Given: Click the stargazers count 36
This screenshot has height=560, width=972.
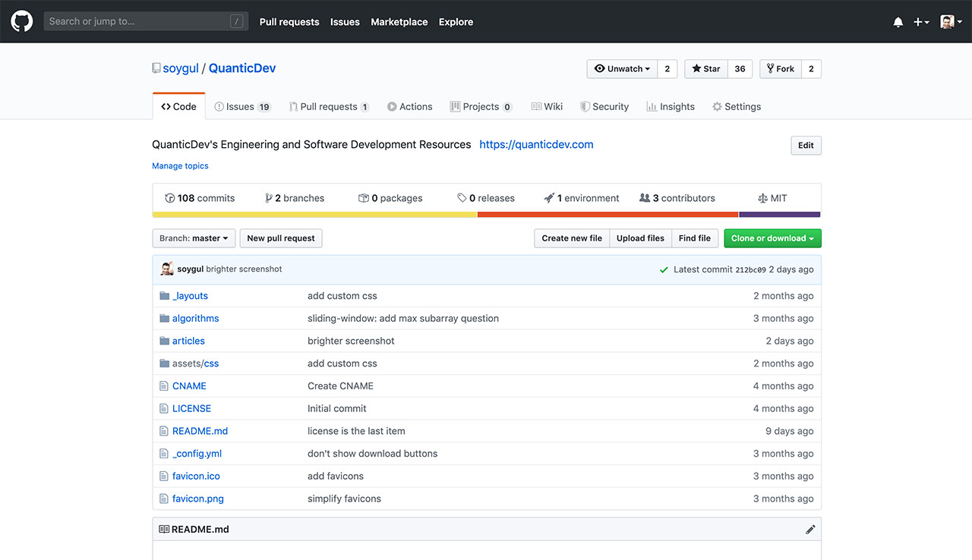Looking at the screenshot, I should pos(740,69).
